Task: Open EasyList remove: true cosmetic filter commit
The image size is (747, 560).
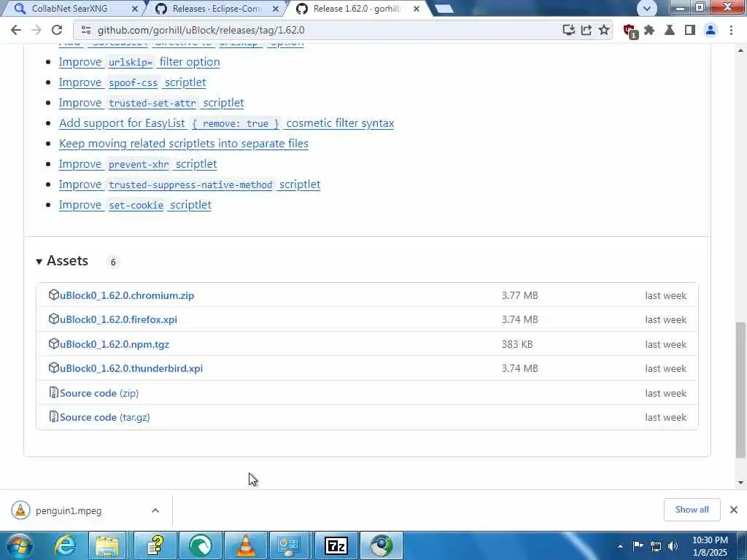Action: (226, 123)
